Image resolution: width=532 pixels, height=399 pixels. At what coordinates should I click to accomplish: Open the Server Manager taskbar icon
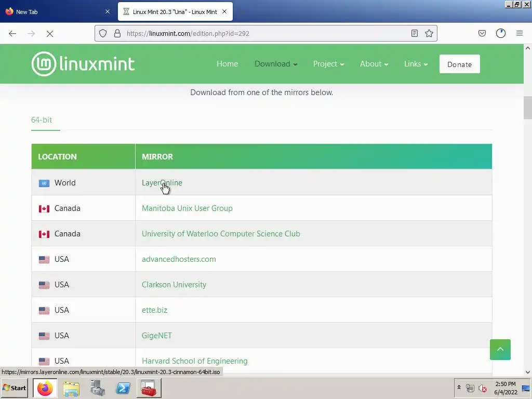97,388
